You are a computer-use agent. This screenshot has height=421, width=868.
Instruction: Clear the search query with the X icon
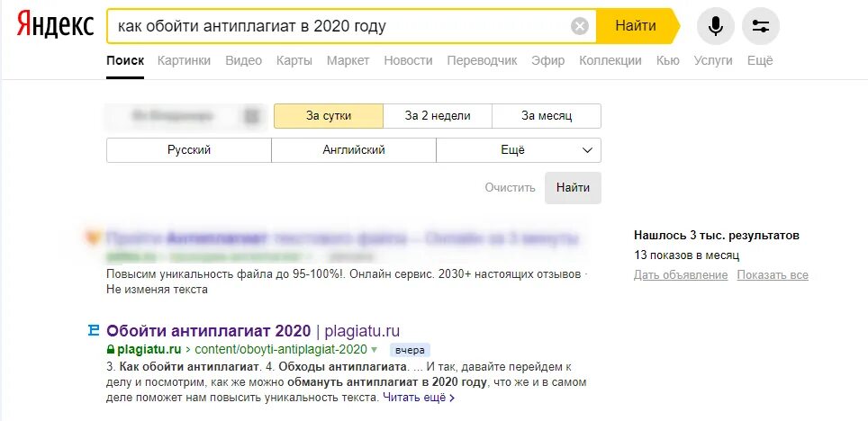[x=580, y=26]
